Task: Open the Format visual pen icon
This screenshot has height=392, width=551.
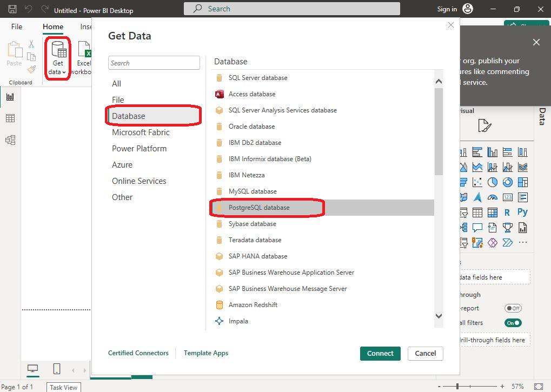Action: (484, 125)
